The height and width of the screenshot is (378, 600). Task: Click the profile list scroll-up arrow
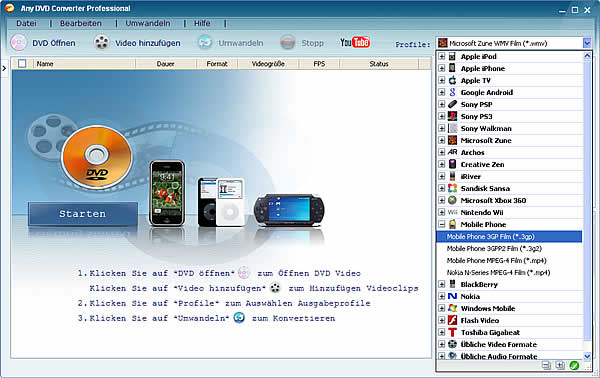587,56
